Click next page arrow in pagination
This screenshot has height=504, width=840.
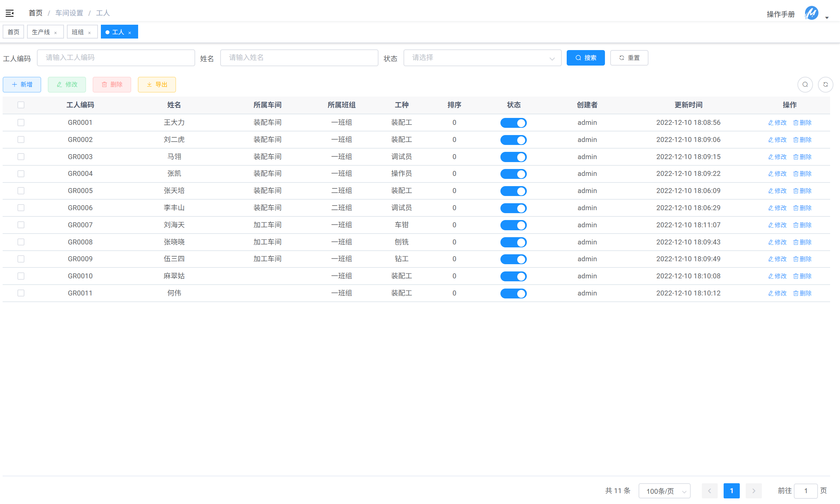753,490
